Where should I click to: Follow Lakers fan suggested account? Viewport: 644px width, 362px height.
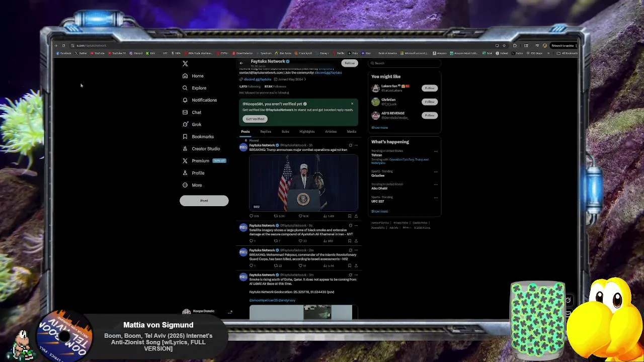click(429, 88)
